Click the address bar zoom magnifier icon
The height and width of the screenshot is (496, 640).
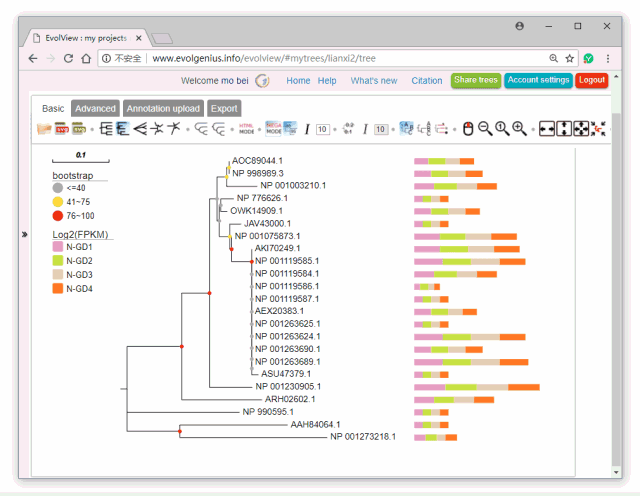point(553,58)
